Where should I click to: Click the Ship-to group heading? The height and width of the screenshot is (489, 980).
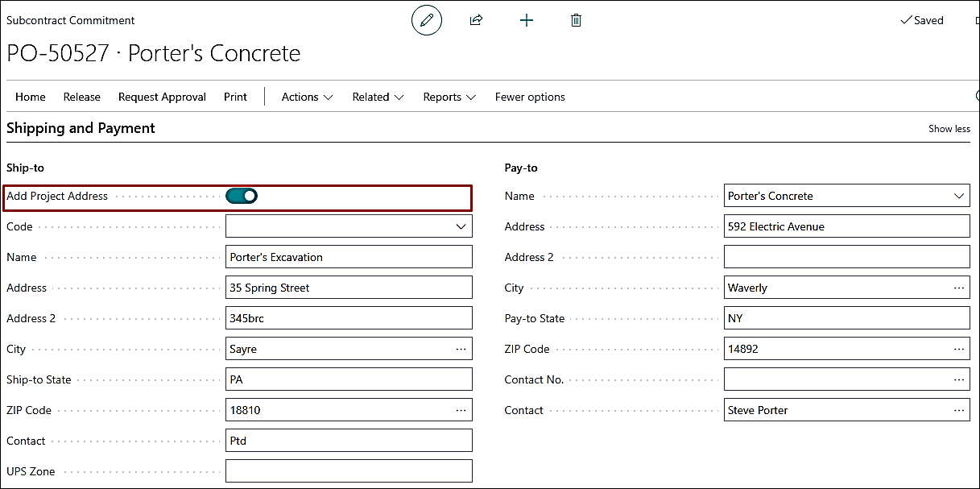point(25,168)
